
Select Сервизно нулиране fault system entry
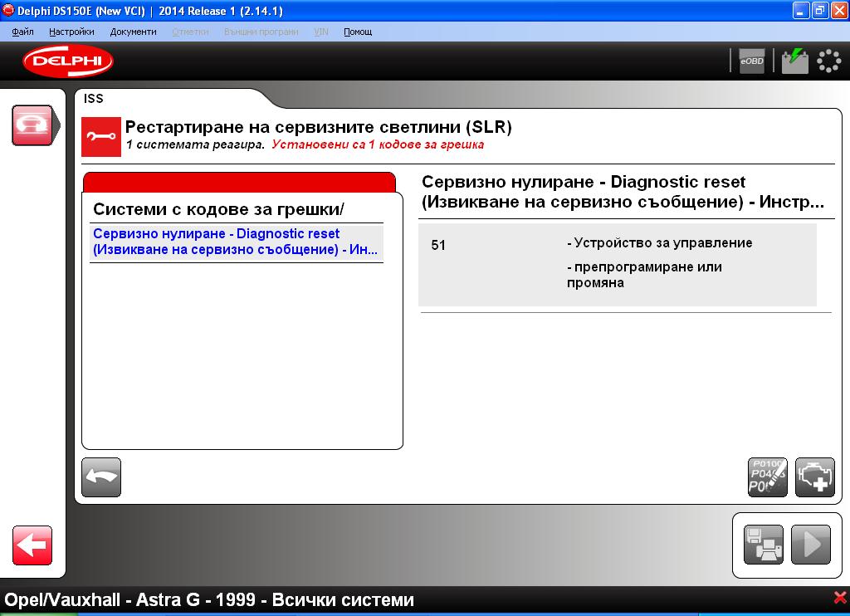237,242
